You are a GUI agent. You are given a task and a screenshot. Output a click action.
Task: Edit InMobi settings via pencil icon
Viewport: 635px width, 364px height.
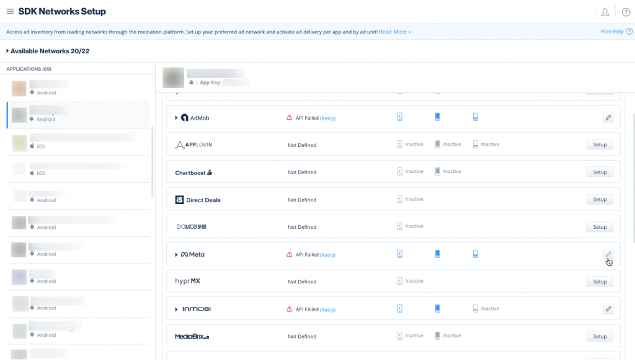pos(608,309)
